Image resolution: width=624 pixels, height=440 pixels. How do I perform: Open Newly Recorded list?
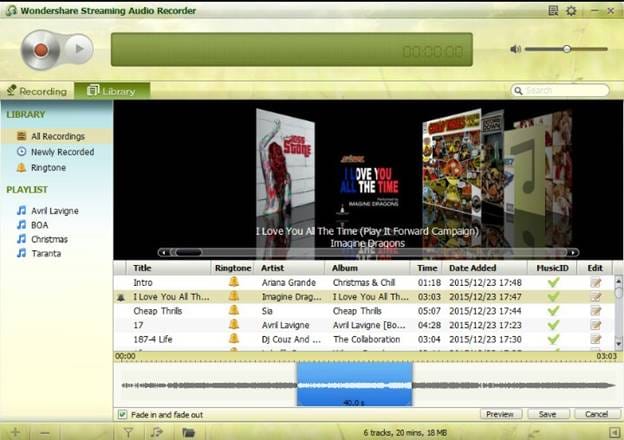[x=57, y=152]
